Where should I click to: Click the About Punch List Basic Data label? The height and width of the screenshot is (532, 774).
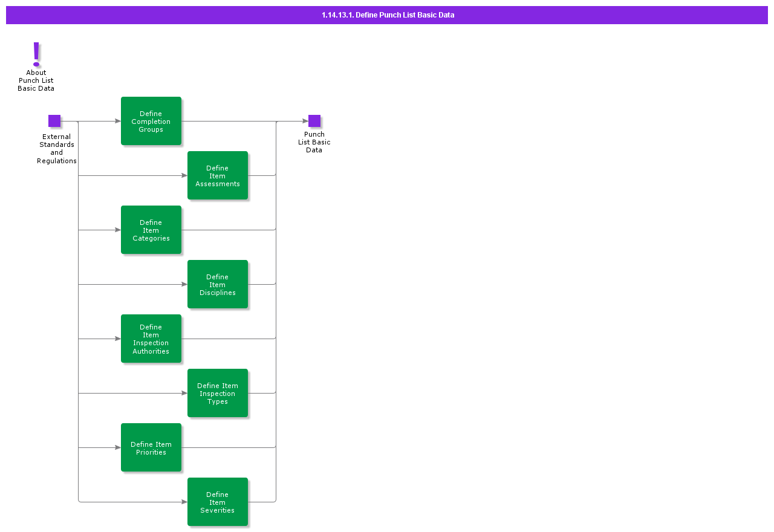tap(36, 80)
